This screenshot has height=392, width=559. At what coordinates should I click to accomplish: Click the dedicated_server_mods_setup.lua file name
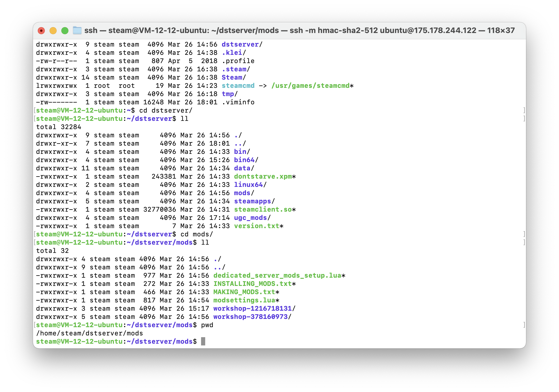pyautogui.click(x=277, y=276)
